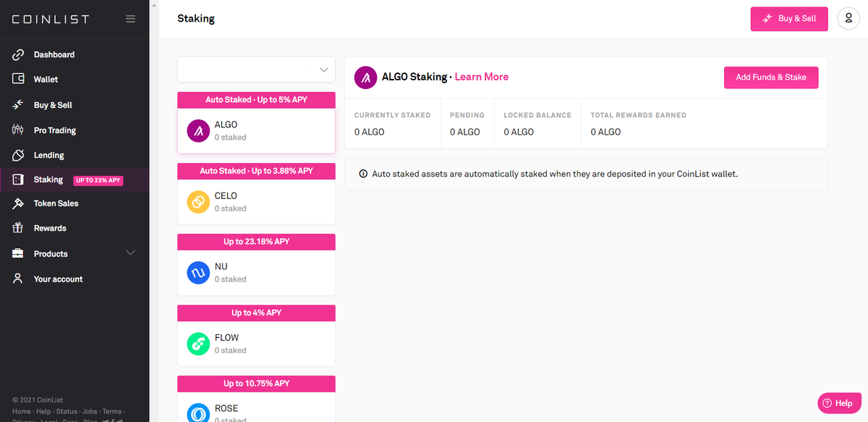Viewport: 868px width, 422px height.
Task: Open the Dashboard link icon
Action: (18, 55)
